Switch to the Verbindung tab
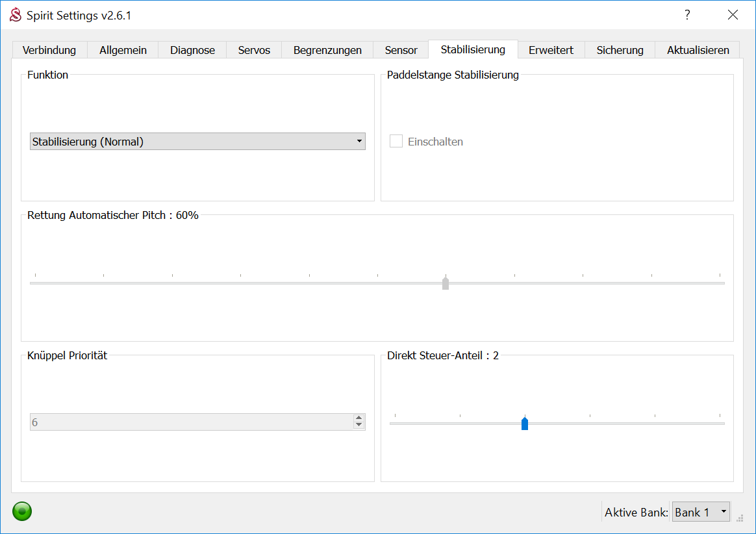Image resolution: width=756 pixels, height=534 pixels. coord(49,50)
